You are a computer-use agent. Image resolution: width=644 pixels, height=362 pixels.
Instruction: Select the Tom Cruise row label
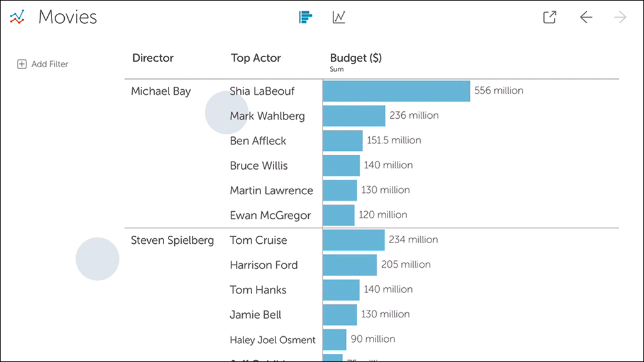[258, 240]
